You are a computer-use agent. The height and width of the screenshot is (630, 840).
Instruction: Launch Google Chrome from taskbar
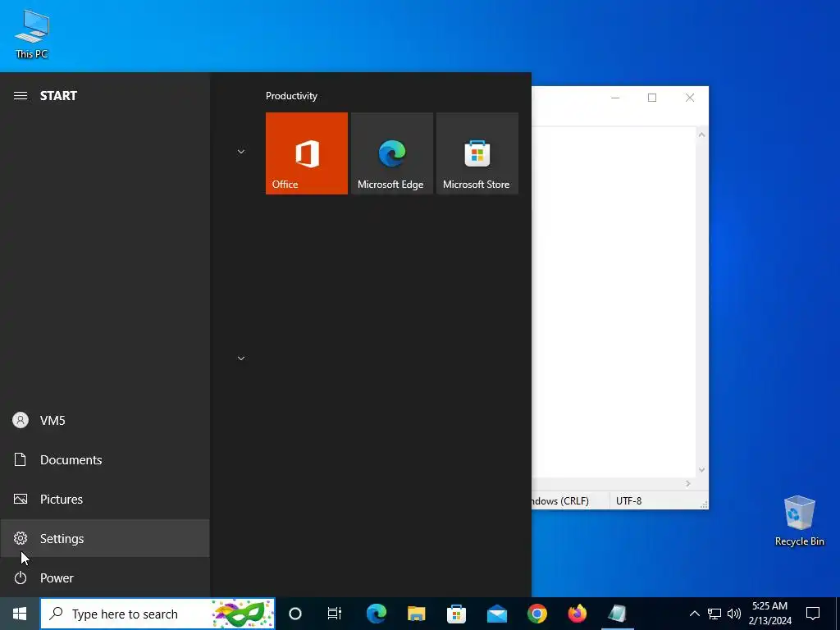(536, 614)
